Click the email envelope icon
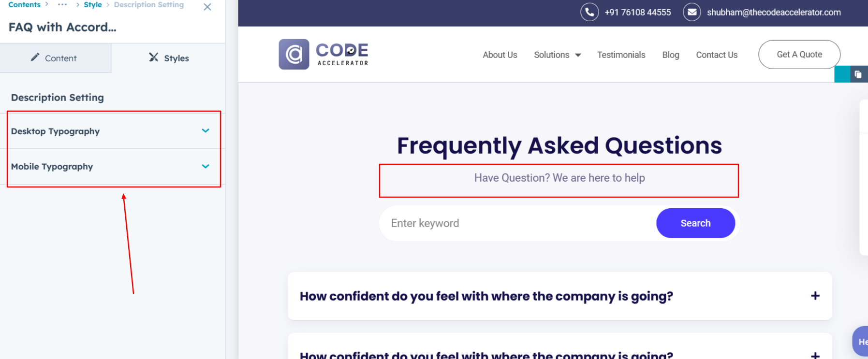 click(691, 12)
